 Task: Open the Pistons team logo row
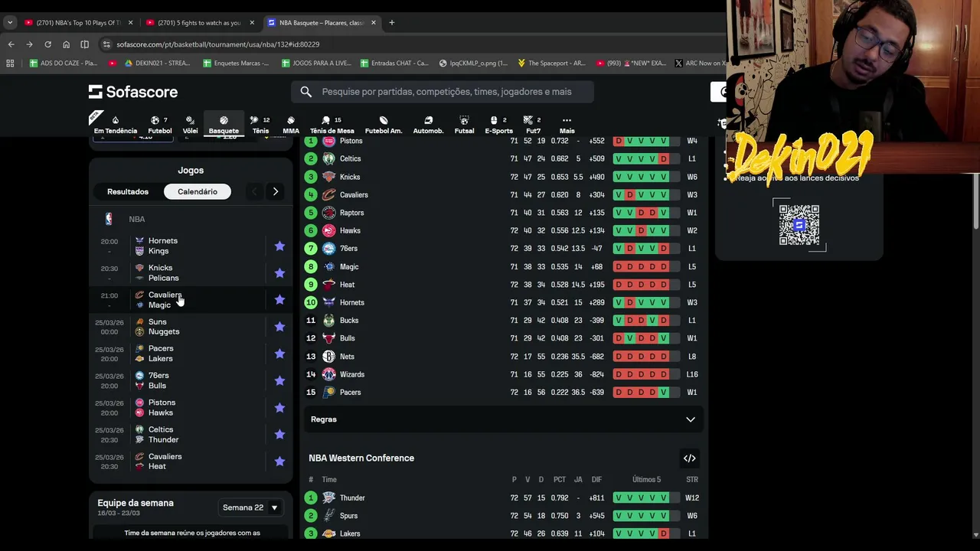tap(328, 141)
